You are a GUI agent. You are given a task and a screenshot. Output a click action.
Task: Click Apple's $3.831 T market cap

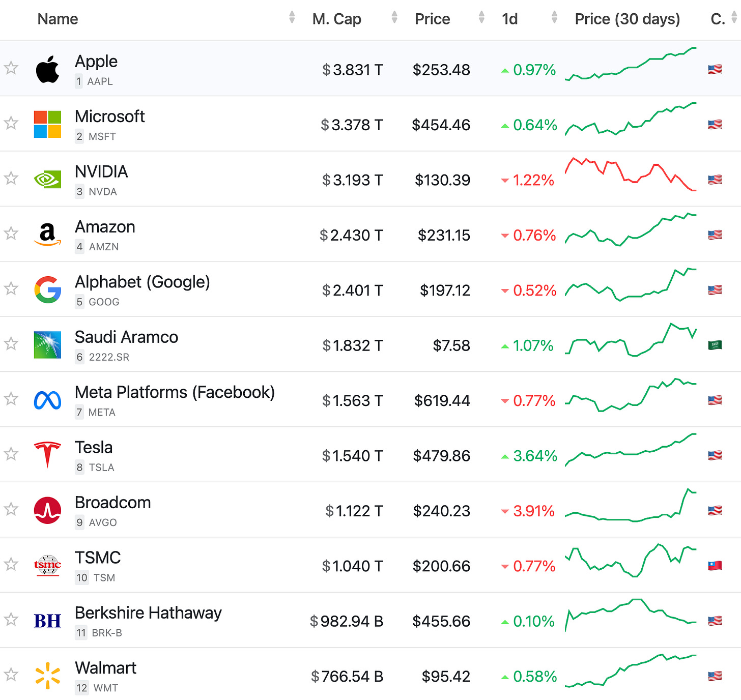click(x=352, y=70)
